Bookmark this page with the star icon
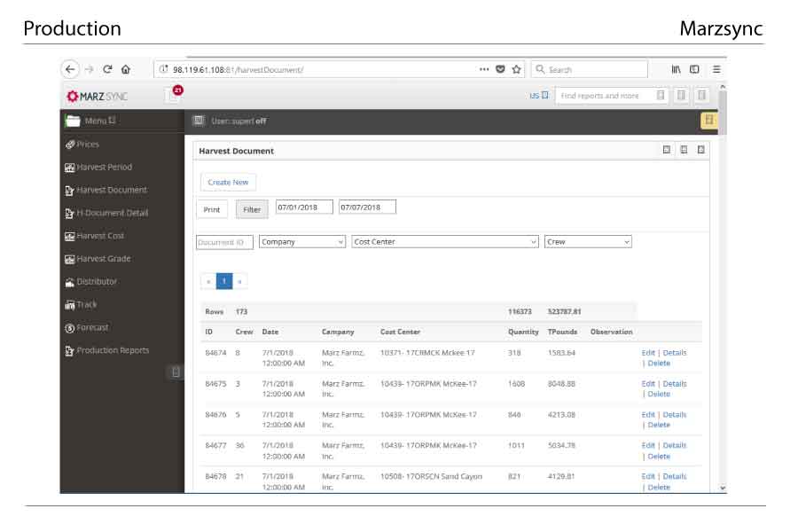This screenshot has height=532, width=798. 516,69
